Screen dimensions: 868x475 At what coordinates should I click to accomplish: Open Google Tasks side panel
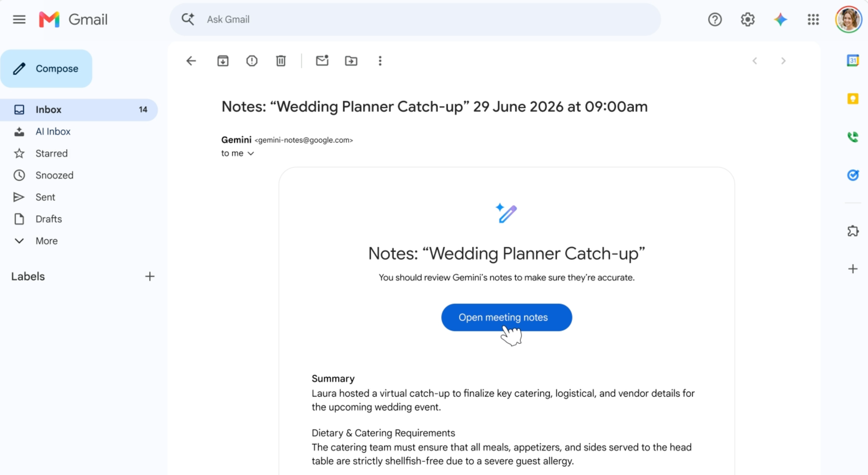853,175
